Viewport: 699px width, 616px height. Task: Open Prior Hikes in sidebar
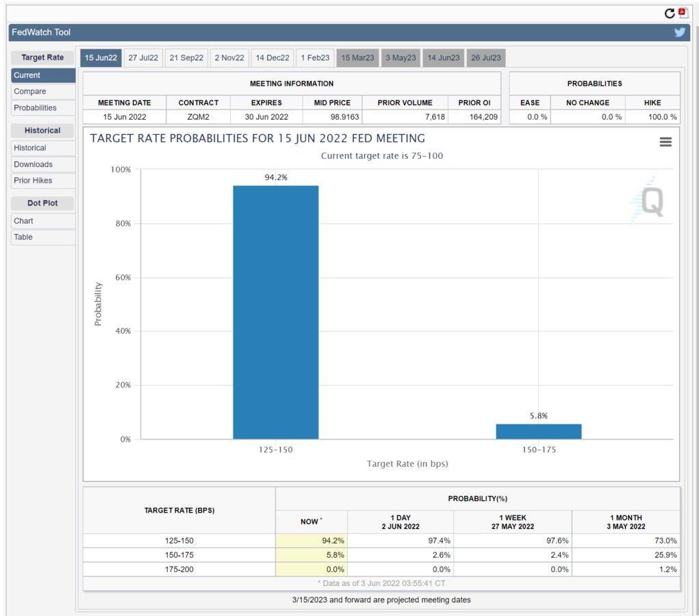[33, 181]
